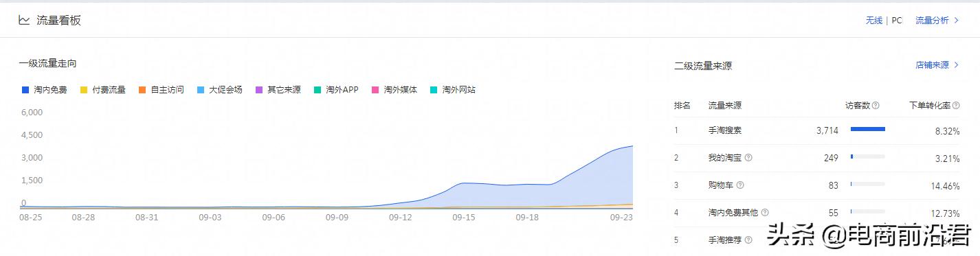Click the 流量看板 chart icon
Screen dimensions: 980x256
24,21
